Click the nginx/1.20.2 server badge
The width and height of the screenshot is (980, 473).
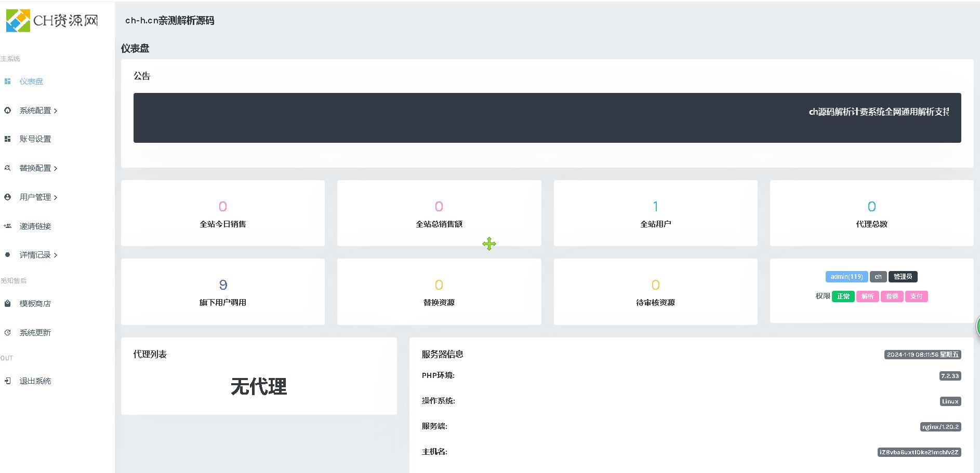(x=941, y=427)
